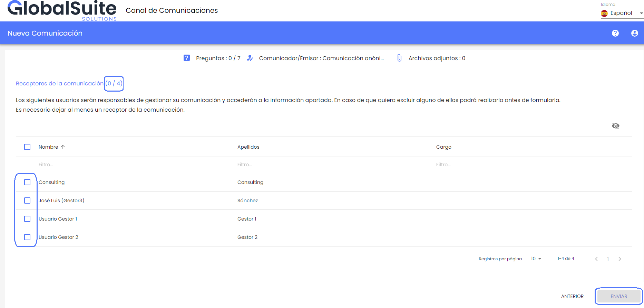Go to next page chevron

620,259
